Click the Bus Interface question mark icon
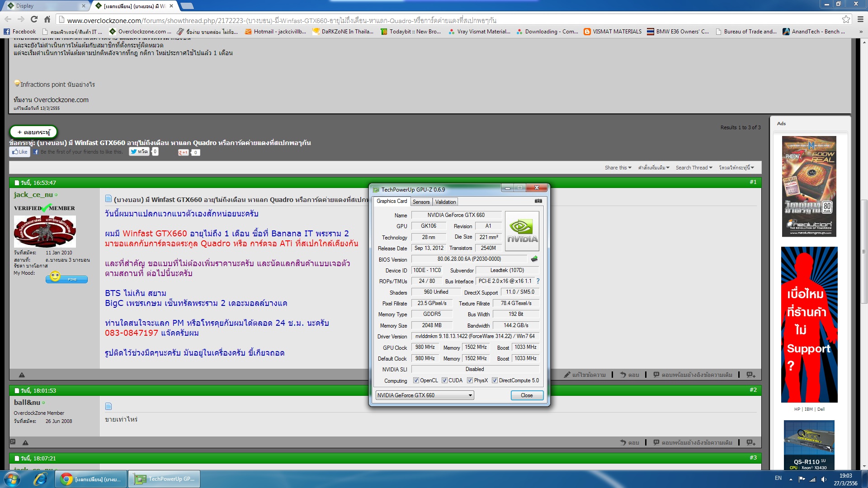 tap(538, 281)
